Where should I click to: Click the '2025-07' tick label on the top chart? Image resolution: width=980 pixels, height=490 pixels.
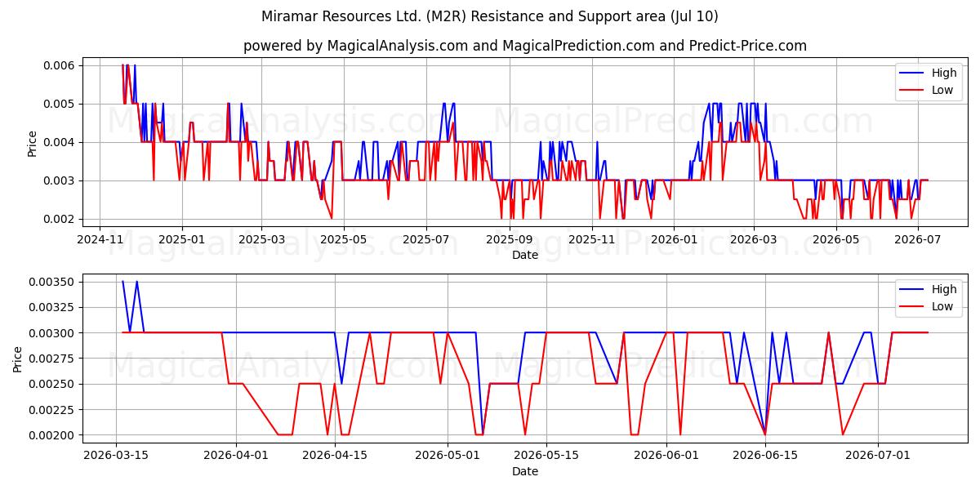[425, 240]
